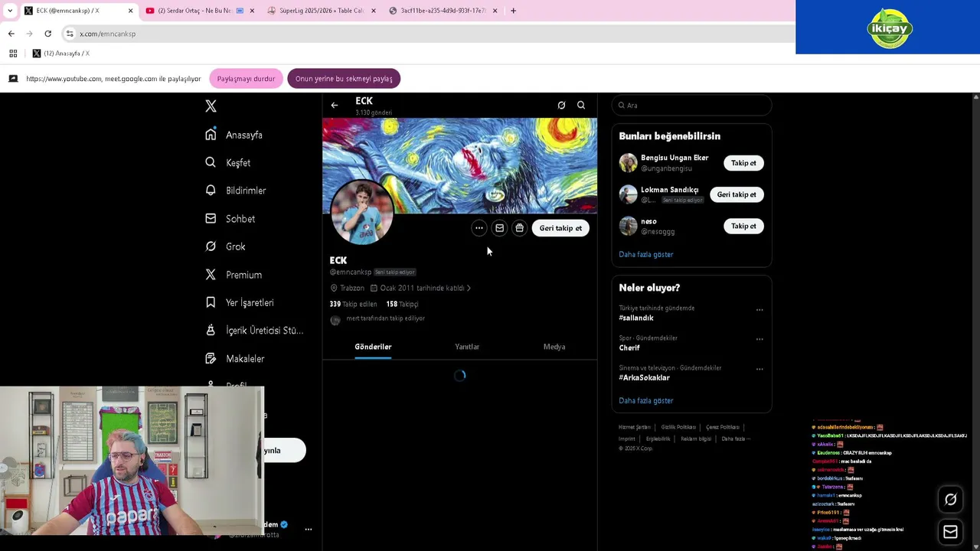Show more trends under Neler oluyor
The image size is (980, 551).
646,400
